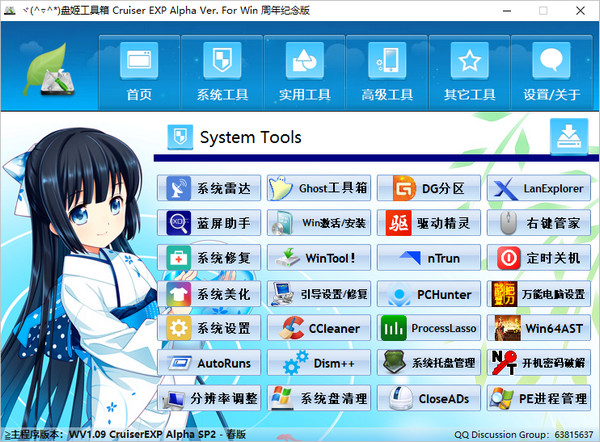
Task: Launch nTrun
Action: point(429,258)
